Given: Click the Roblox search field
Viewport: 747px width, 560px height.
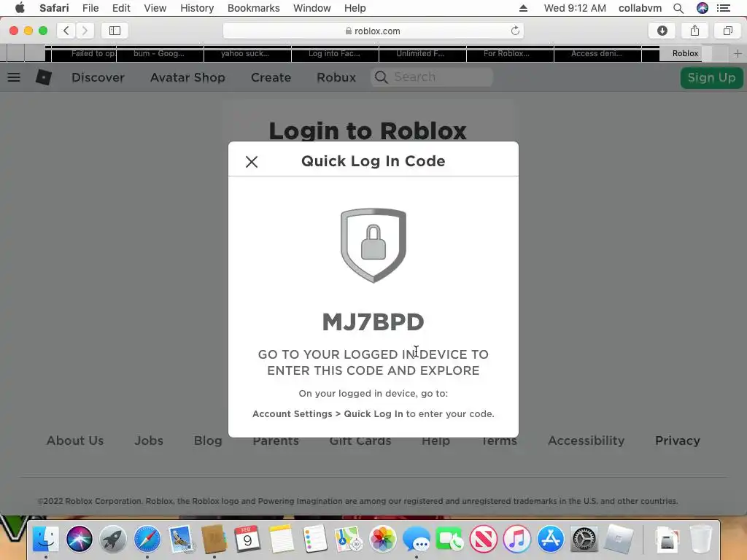Looking at the screenshot, I should click(x=432, y=77).
